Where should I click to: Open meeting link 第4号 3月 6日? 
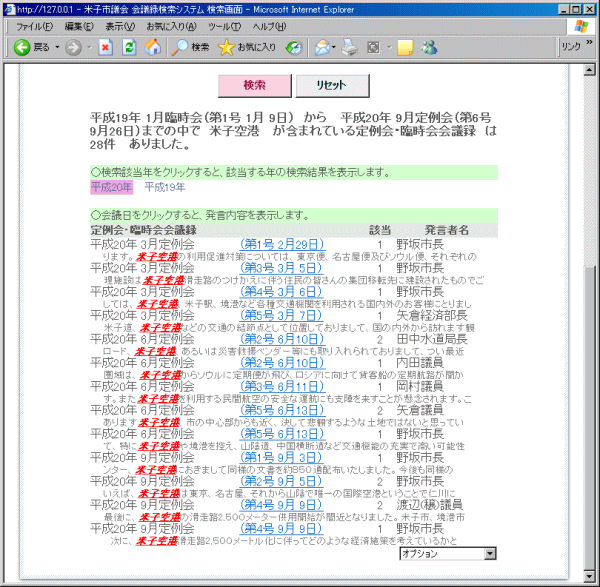point(281,292)
